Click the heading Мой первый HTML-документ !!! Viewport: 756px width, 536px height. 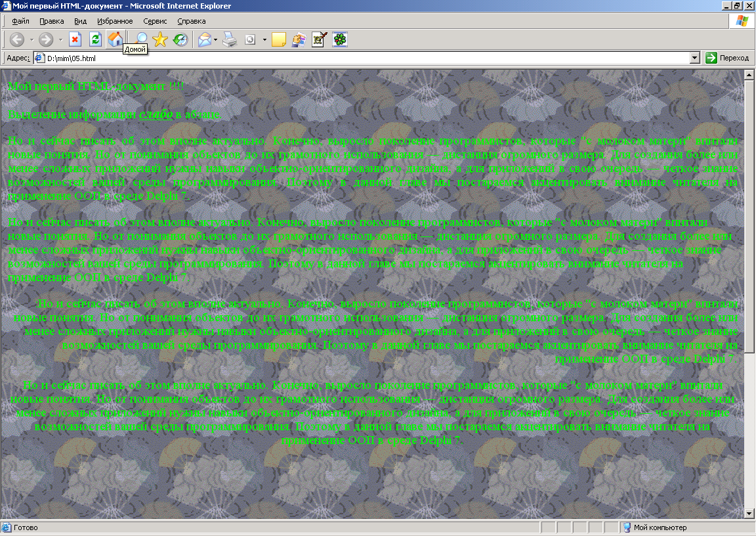pos(96,86)
